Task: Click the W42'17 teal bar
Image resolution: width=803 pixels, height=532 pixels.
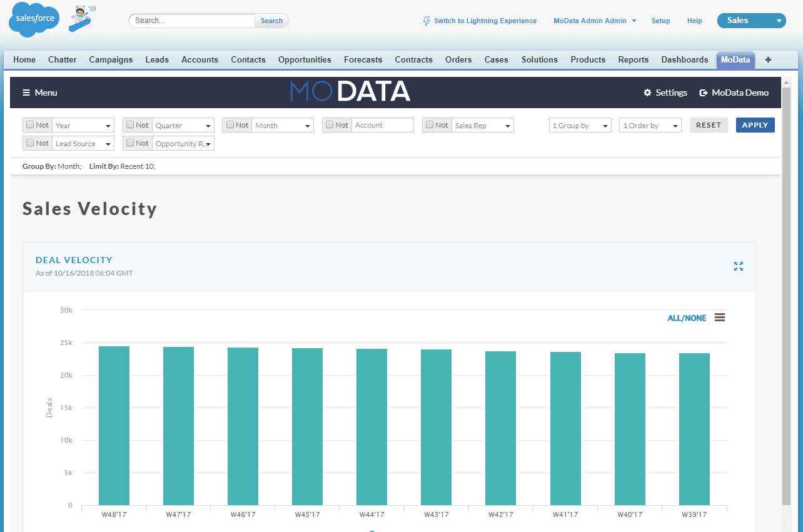Action: (500, 428)
